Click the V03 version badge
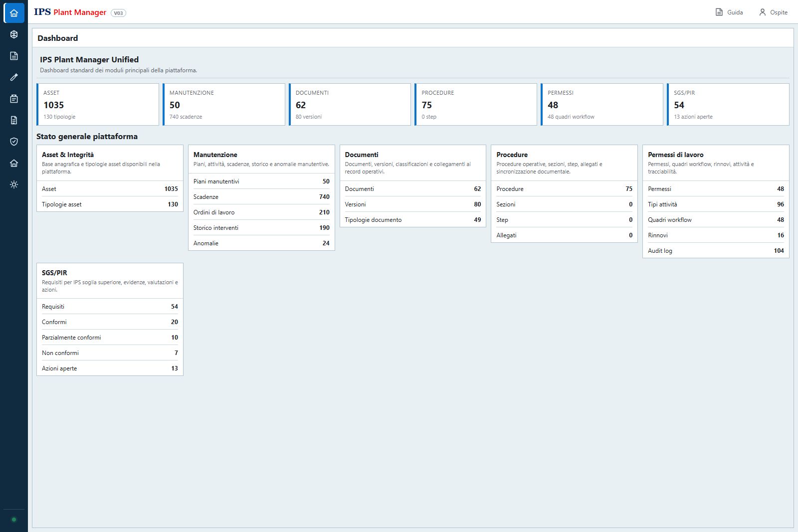The image size is (798, 532). (118, 13)
